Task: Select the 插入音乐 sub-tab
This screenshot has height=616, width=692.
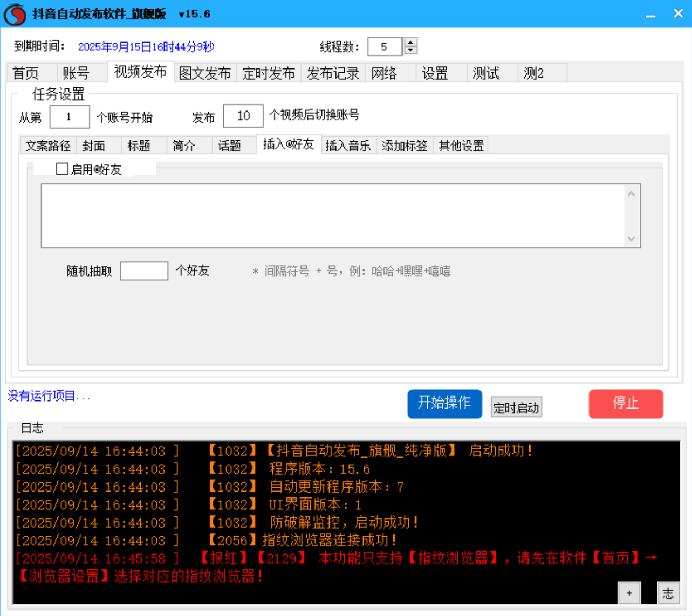Action: 348,146
